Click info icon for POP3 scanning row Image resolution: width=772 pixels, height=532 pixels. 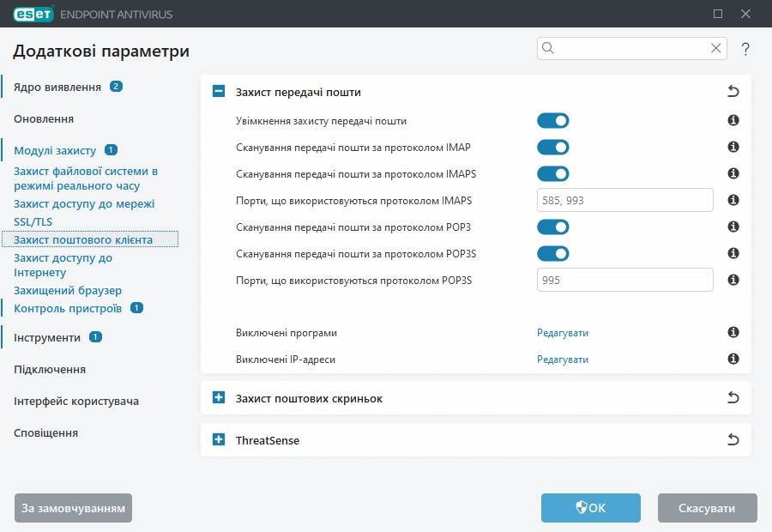(733, 227)
